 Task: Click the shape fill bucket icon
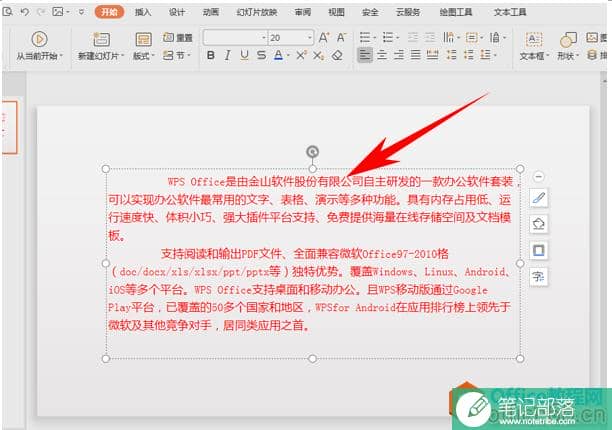[539, 224]
